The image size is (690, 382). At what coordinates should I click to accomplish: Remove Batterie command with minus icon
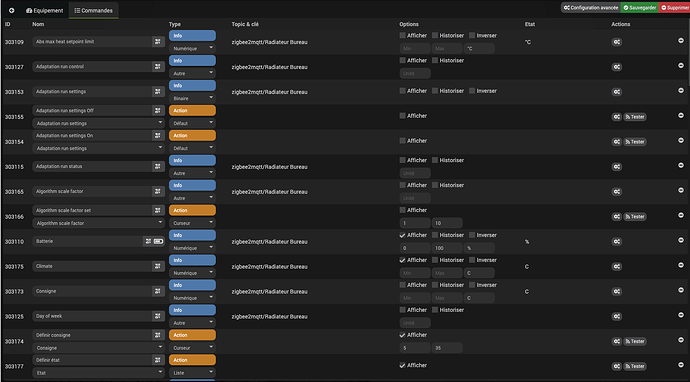point(681,240)
